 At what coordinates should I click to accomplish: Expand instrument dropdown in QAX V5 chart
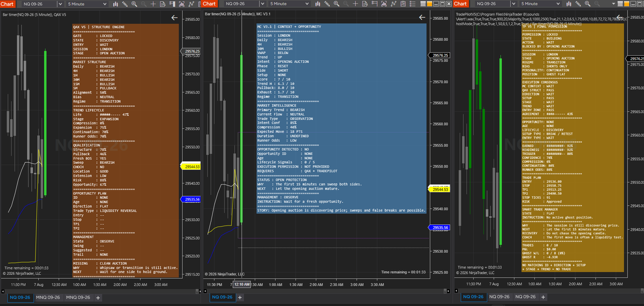coord(60,4)
